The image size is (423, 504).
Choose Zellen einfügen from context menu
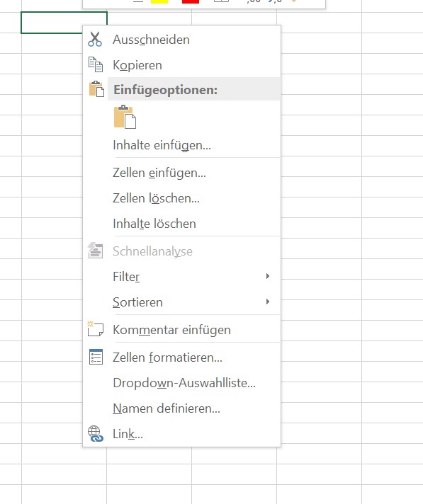[x=159, y=173]
